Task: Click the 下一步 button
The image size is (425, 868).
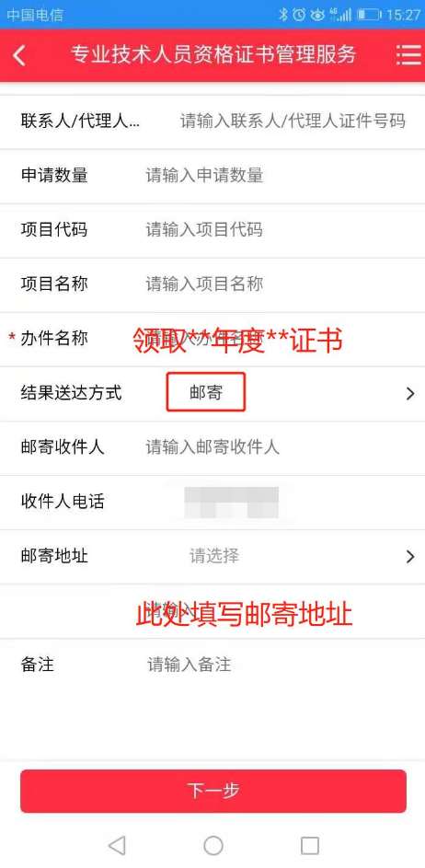Action: (x=213, y=791)
